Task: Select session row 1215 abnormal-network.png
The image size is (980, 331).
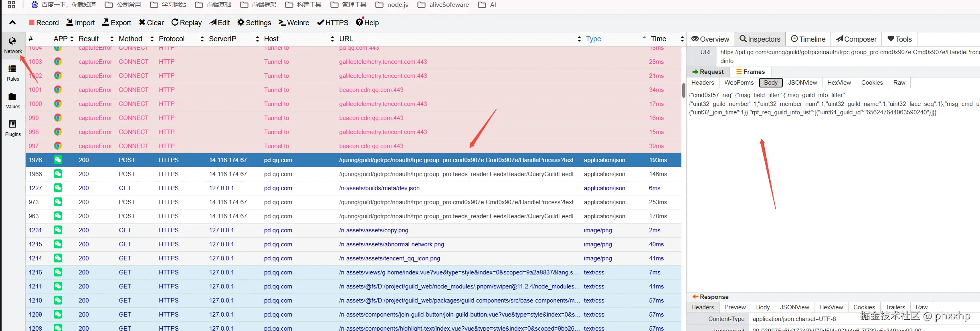Action: [354, 244]
